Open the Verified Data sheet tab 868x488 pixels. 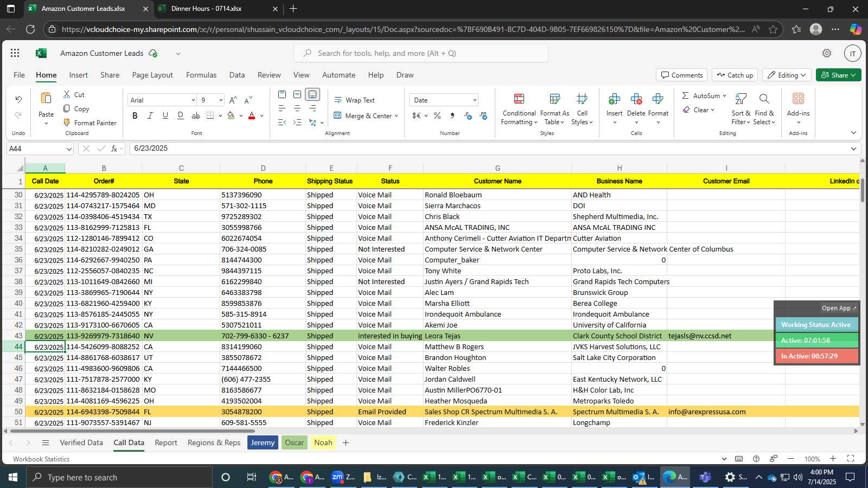click(x=81, y=443)
